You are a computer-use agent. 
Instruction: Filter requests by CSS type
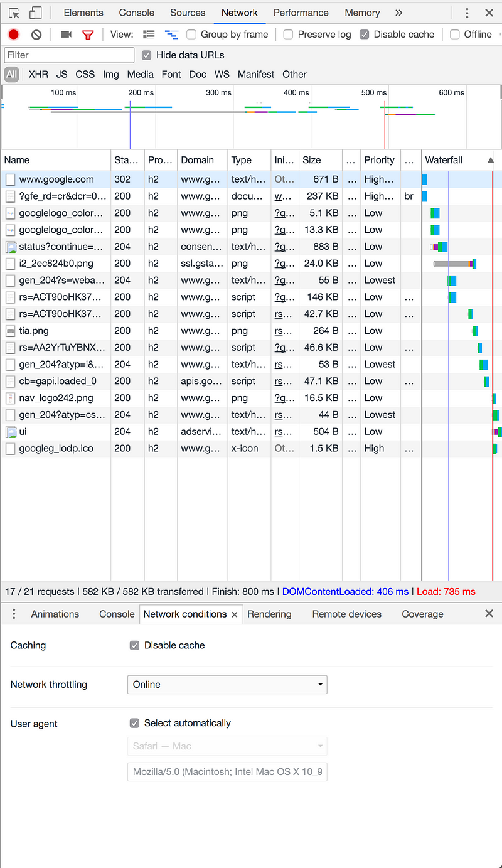click(85, 74)
